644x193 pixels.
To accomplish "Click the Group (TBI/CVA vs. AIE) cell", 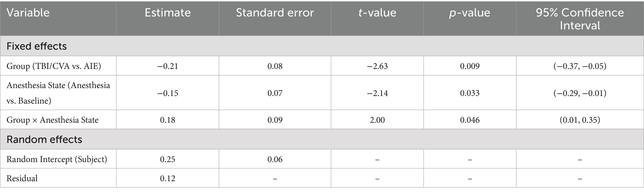I will [54, 66].
